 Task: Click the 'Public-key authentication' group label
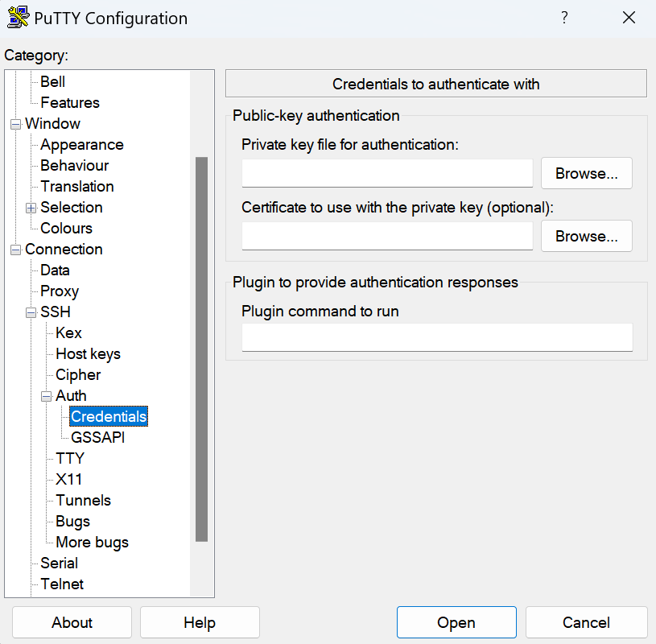316,115
